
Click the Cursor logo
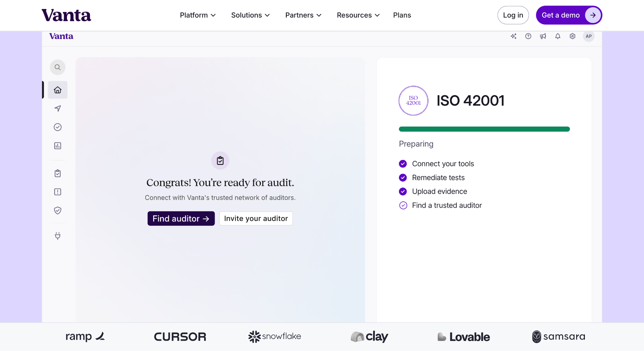pos(180,337)
